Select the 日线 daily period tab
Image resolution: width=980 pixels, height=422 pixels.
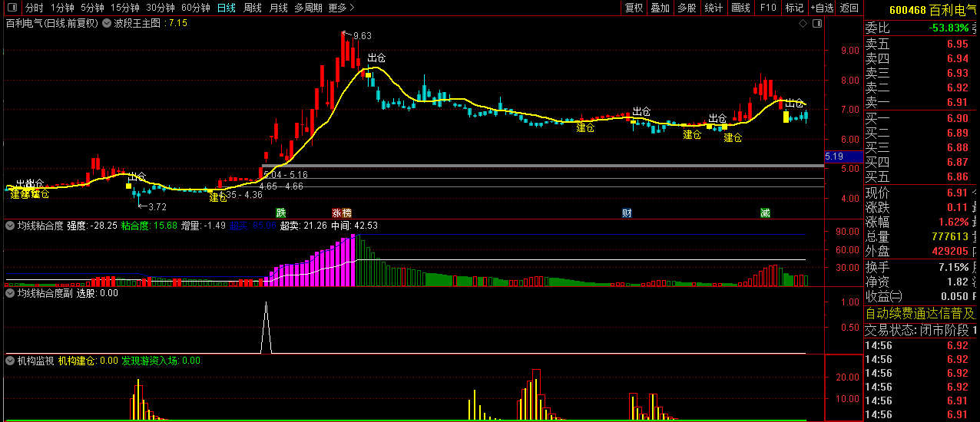pyautogui.click(x=227, y=8)
